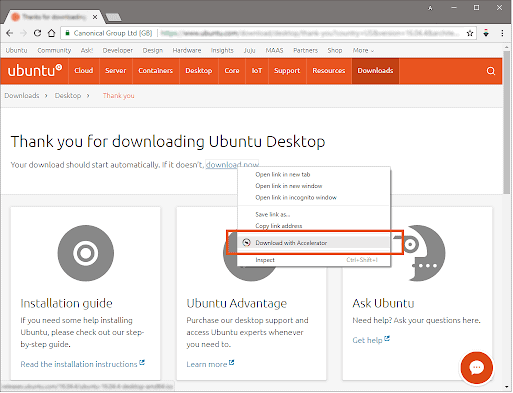Expand the More dropdown in top bar

point(363,50)
